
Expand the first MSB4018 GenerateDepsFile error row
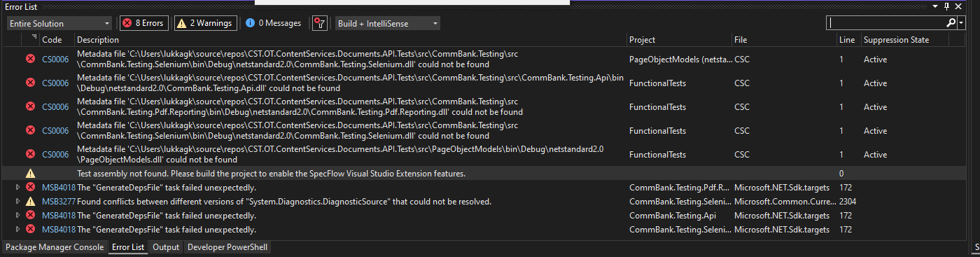click(x=18, y=187)
